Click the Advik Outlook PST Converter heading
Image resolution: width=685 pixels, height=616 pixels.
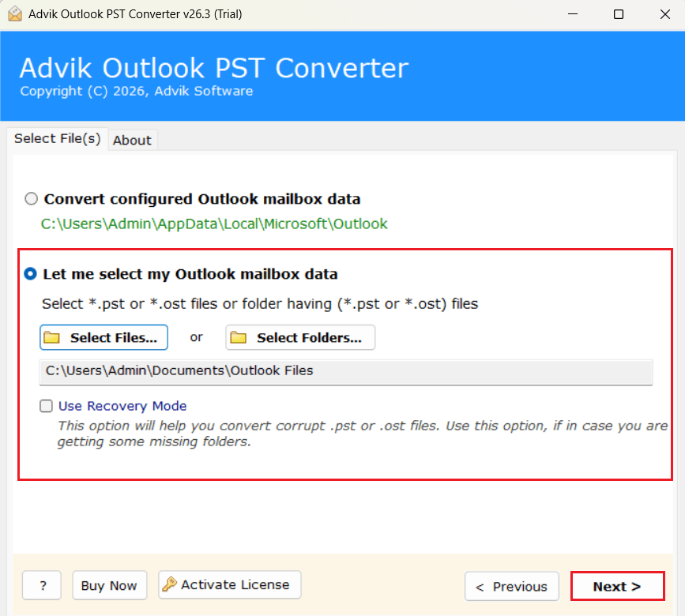coord(214,68)
